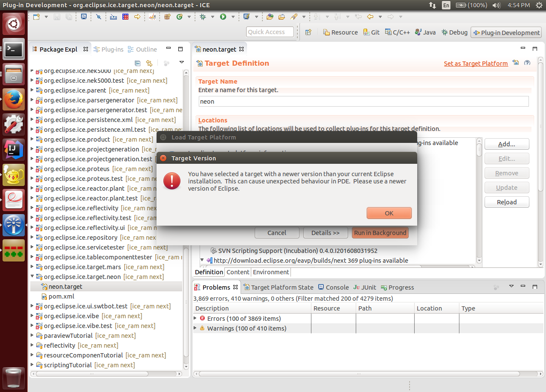
Task: Close the neon.target editor tab
Action: [241, 49]
